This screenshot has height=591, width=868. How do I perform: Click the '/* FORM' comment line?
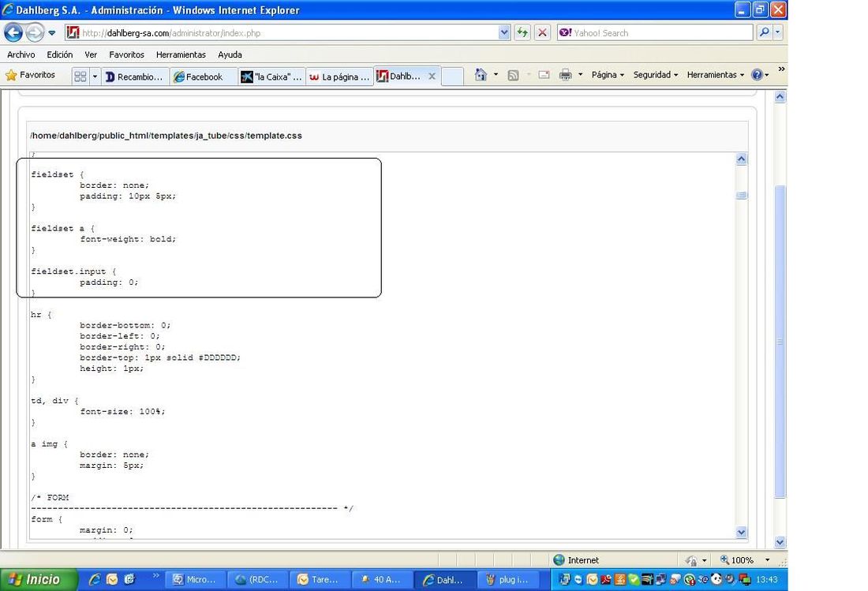click(50, 497)
